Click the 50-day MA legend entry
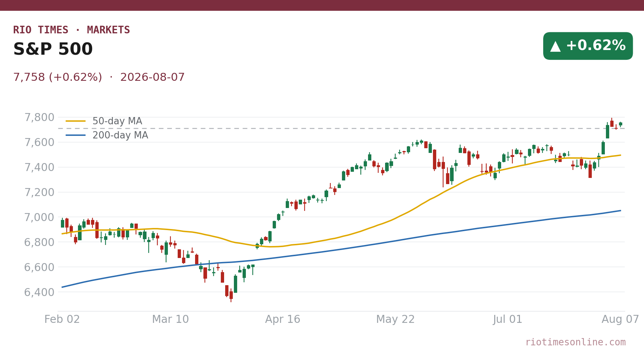Image resolution: width=644 pixels, height=362 pixels. point(104,121)
